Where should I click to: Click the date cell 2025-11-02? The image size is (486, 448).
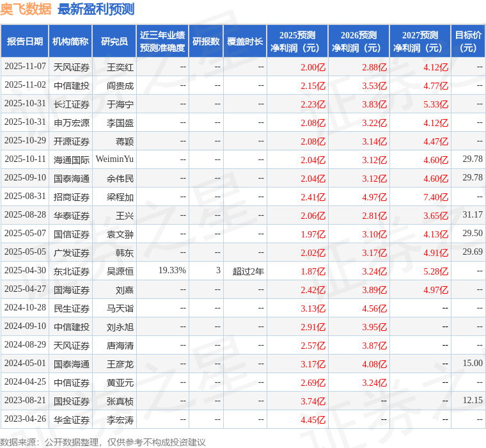point(25,85)
